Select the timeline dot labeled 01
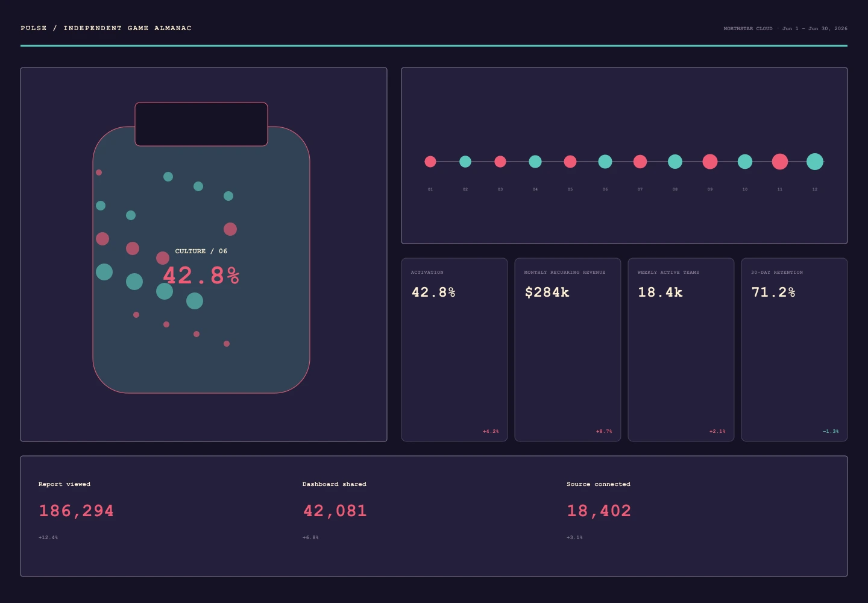The image size is (868, 603). click(430, 162)
